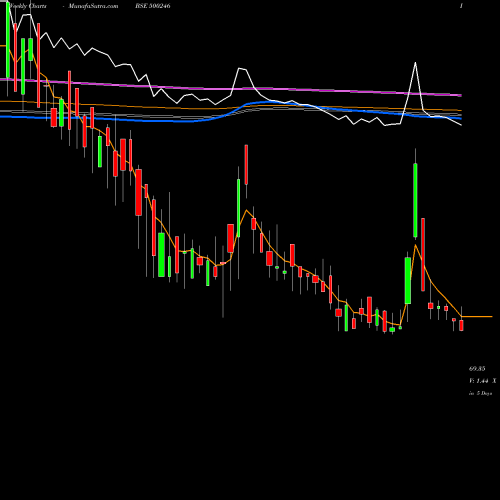
Task: Click the "69.85" price value
Action: click(x=477, y=369)
